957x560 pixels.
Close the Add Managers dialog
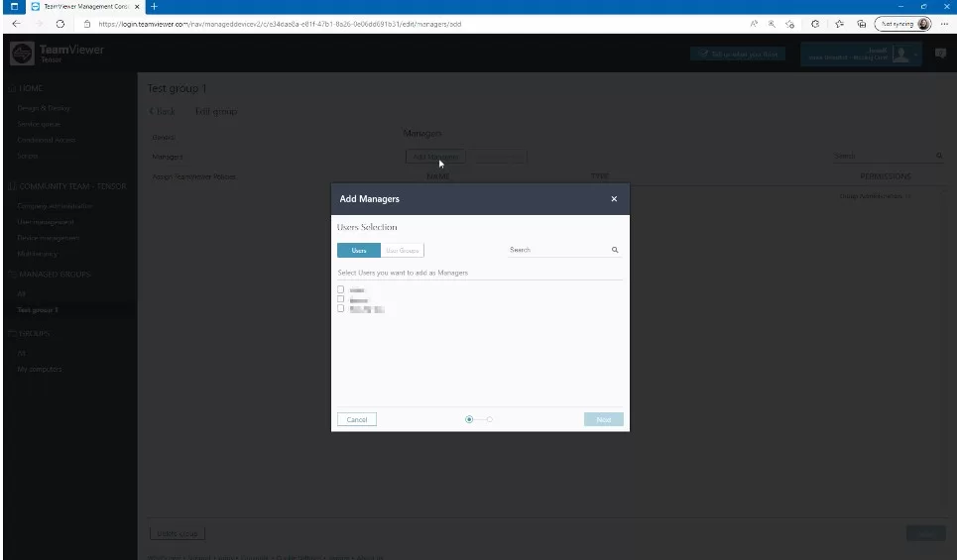pyautogui.click(x=614, y=199)
